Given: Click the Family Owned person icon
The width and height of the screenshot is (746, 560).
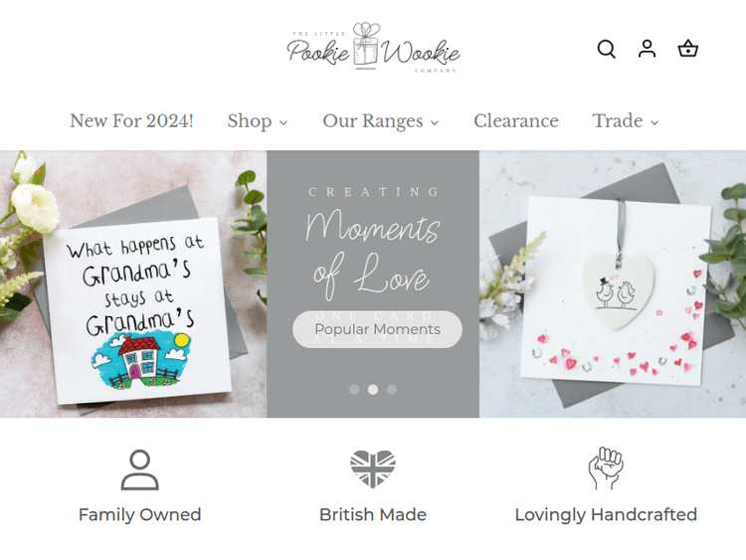Looking at the screenshot, I should click(140, 469).
